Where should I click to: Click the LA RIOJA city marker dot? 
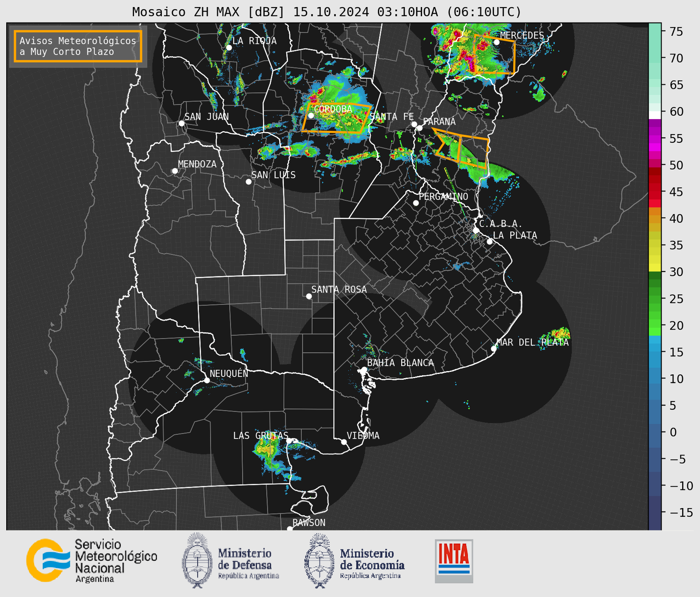[229, 48]
